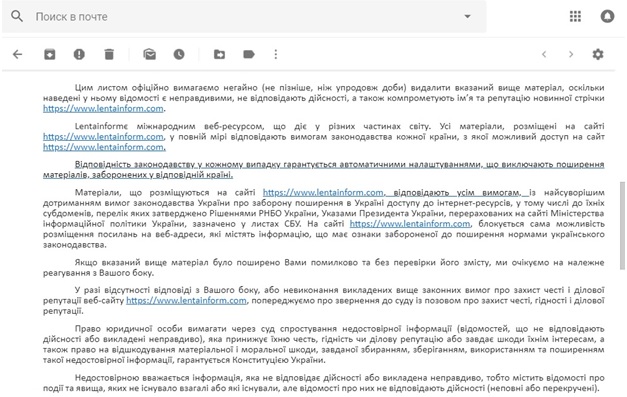Archive this email
Viewport: 627px width, 397px height.
click(x=50, y=54)
